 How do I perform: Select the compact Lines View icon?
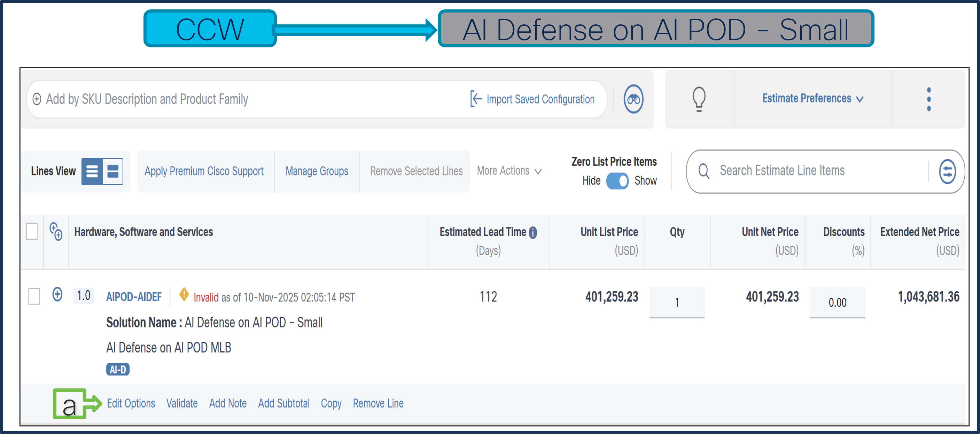(x=92, y=171)
